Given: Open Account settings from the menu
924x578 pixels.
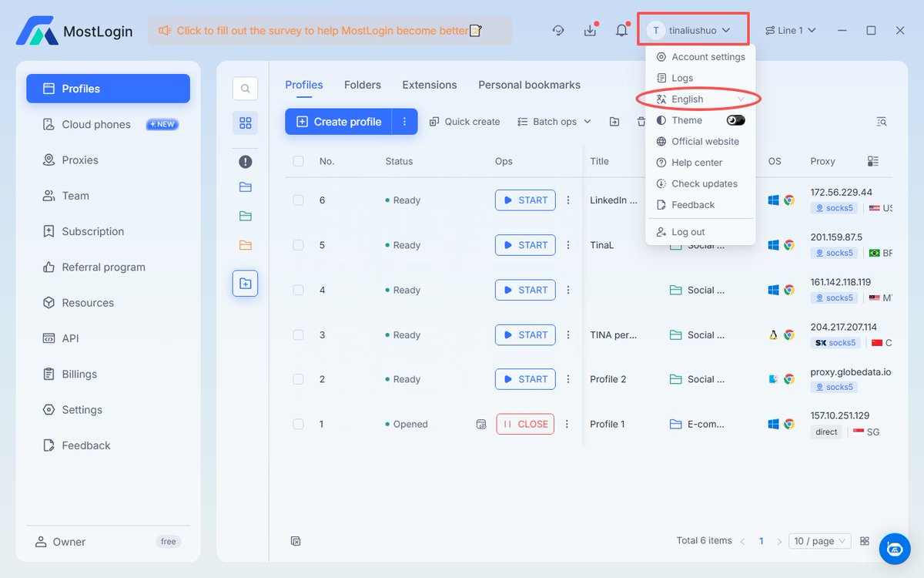Looking at the screenshot, I should [x=700, y=57].
